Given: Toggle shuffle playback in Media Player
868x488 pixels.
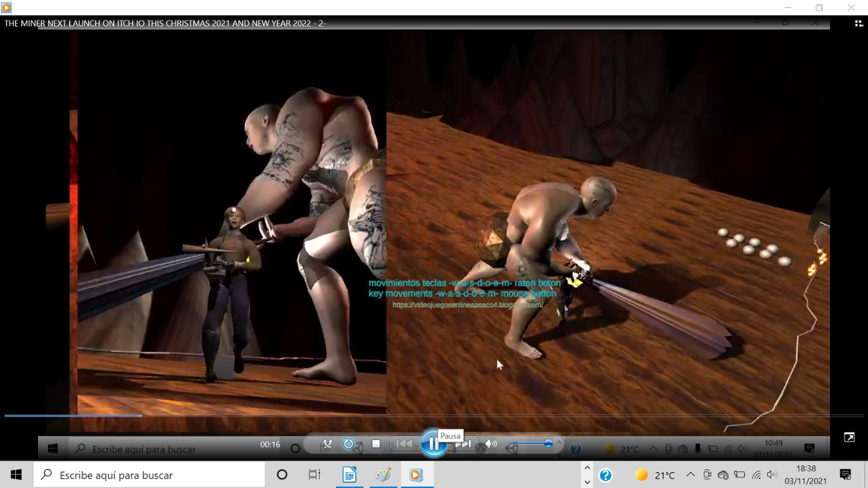Looking at the screenshot, I should pos(327,443).
